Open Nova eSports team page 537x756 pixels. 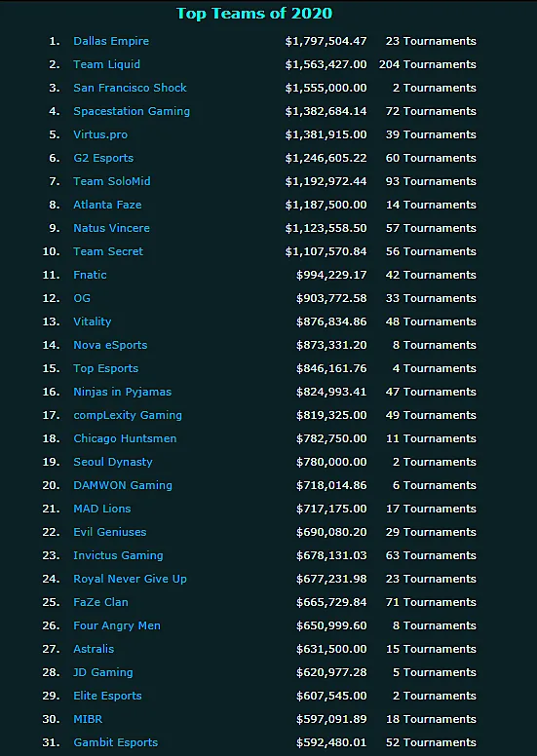[110, 345]
